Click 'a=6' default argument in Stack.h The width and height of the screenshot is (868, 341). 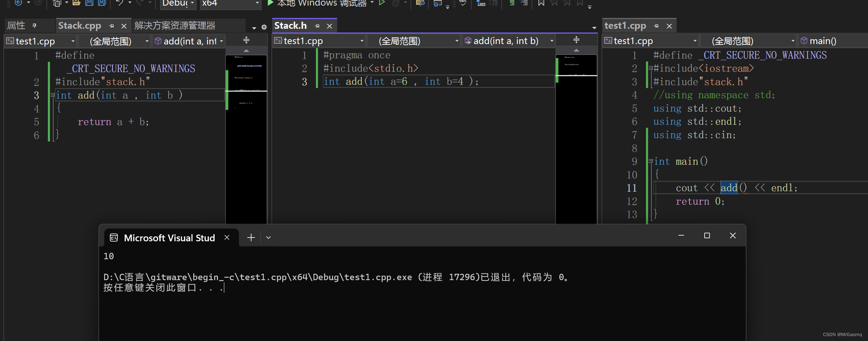pyautogui.click(x=399, y=81)
